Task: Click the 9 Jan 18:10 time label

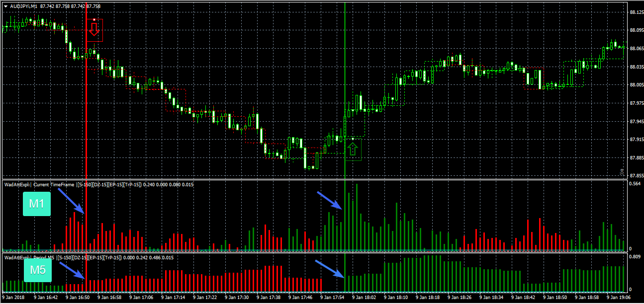Action: [x=396, y=298]
